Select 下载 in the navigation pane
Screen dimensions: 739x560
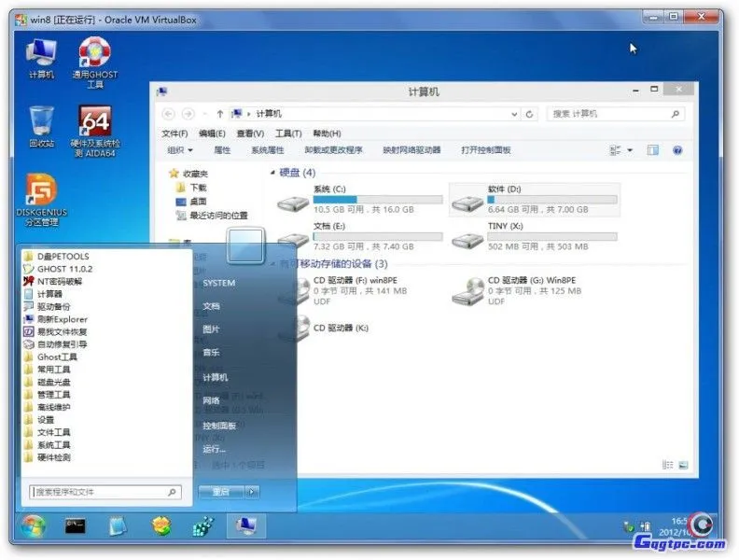click(x=191, y=188)
